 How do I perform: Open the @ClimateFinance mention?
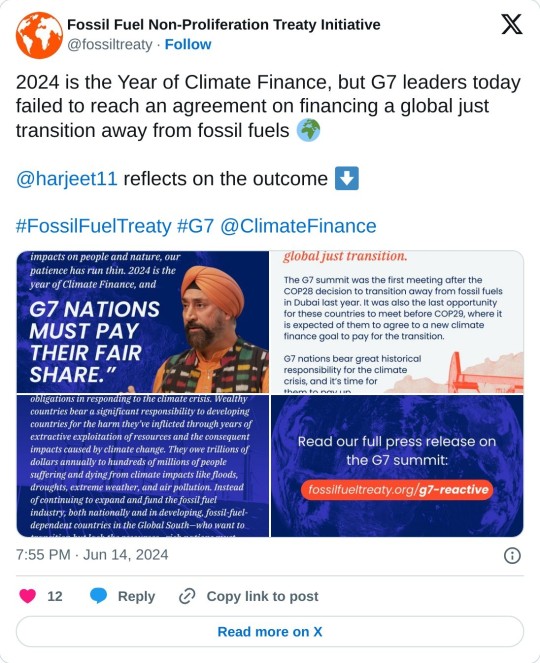click(x=298, y=226)
